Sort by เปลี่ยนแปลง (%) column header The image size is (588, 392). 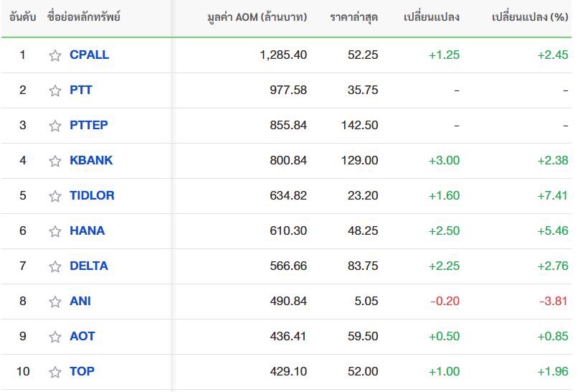coord(530,17)
